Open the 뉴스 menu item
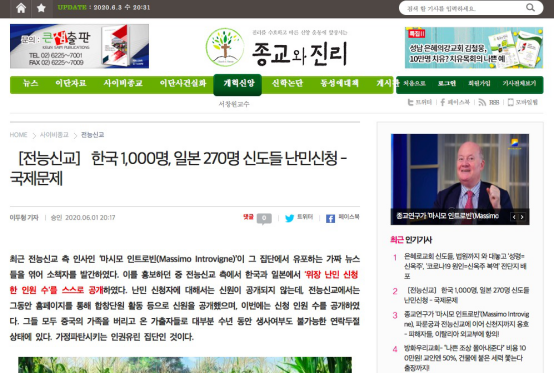 [x=30, y=83]
